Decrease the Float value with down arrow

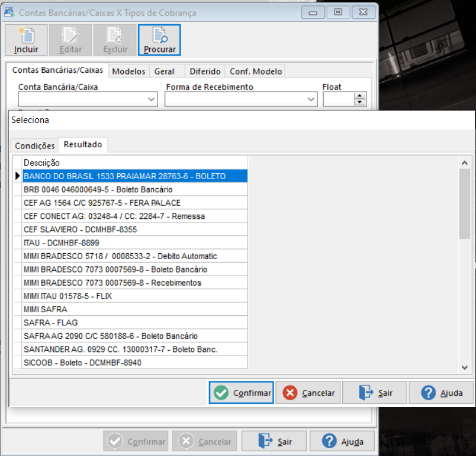pyautogui.click(x=360, y=102)
